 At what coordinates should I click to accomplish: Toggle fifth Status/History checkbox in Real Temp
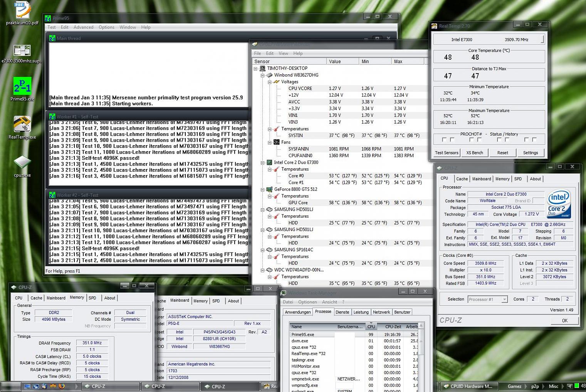(x=499, y=140)
